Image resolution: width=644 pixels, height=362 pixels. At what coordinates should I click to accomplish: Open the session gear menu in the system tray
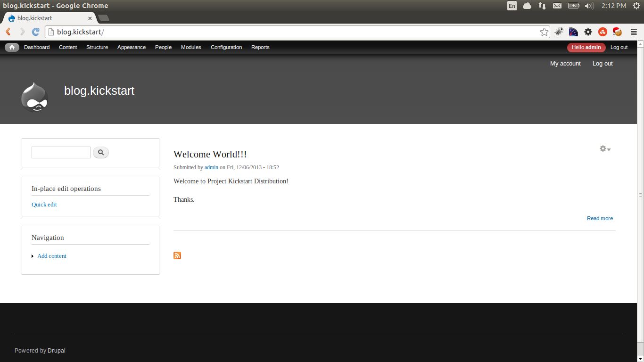pos(636,6)
